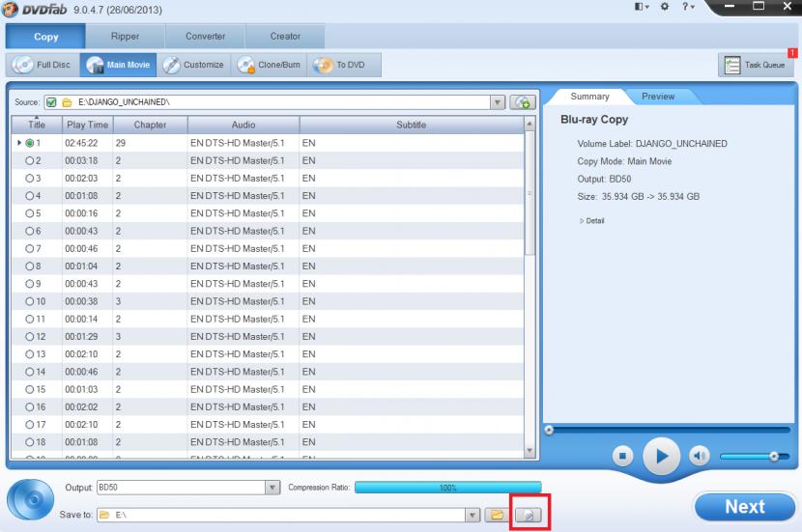Toggle the source checkbox
This screenshot has width=802, height=532.
click(x=51, y=102)
